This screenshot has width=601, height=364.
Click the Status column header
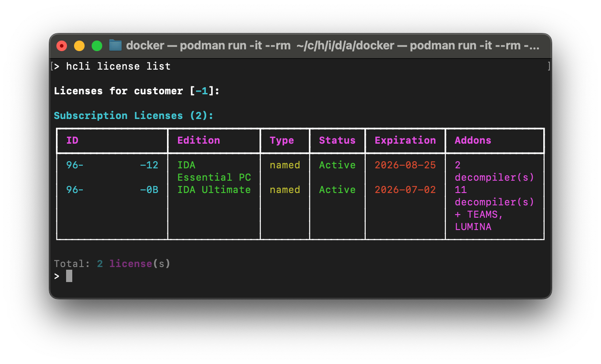tap(337, 140)
